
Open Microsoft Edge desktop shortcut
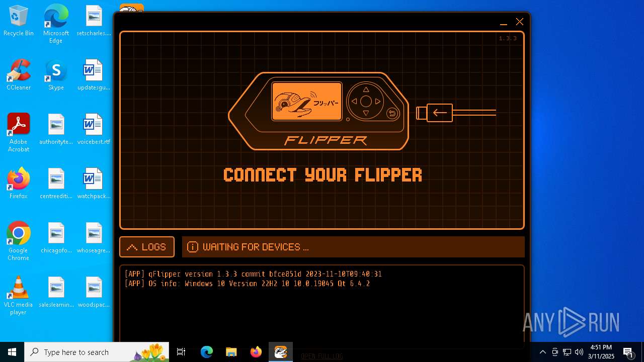point(56,25)
